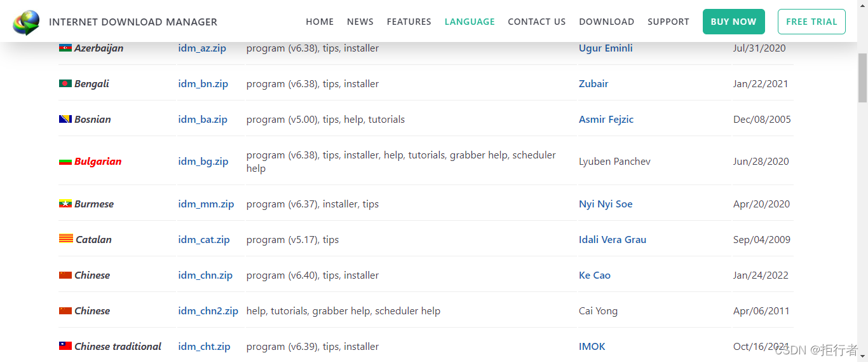
Task: Click the Catalan language name
Action: pos(93,240)
